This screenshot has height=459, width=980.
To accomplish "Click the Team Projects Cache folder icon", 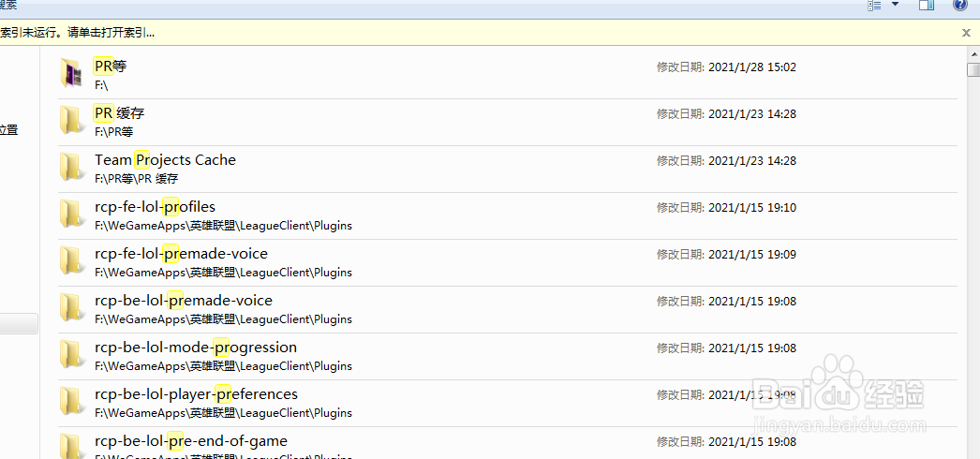I will tap(70, 167).
